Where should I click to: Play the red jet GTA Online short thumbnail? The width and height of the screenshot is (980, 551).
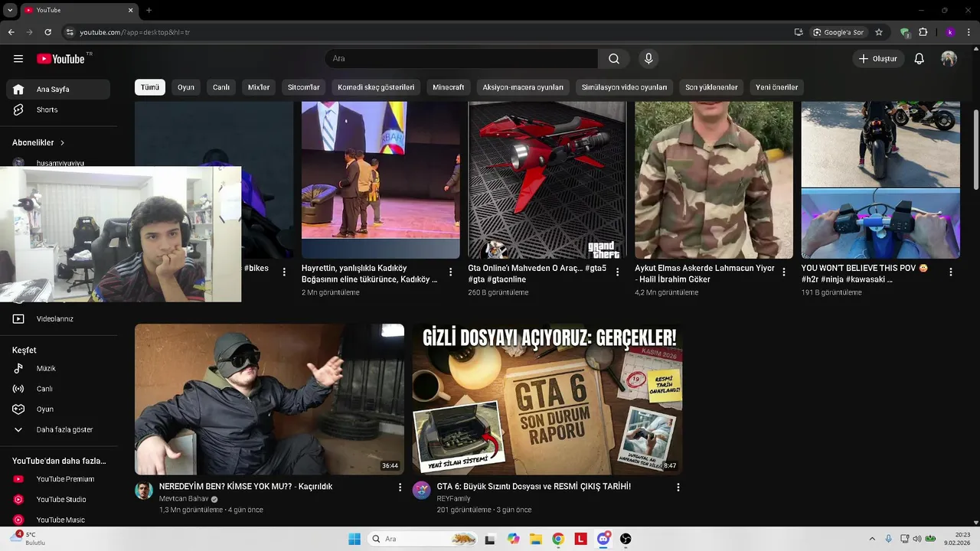pos(547,180)
